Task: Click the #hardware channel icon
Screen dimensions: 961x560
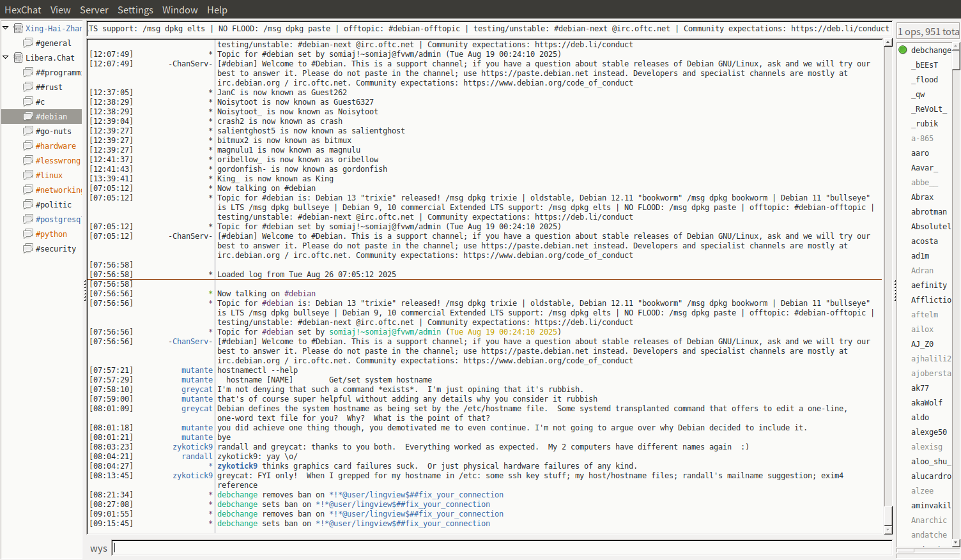Action: click(28, 146)
